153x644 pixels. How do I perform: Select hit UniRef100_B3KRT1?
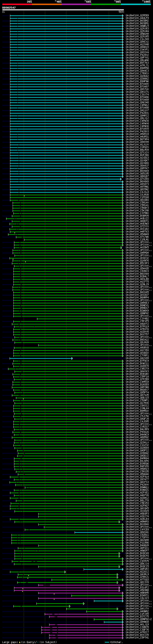137,596
